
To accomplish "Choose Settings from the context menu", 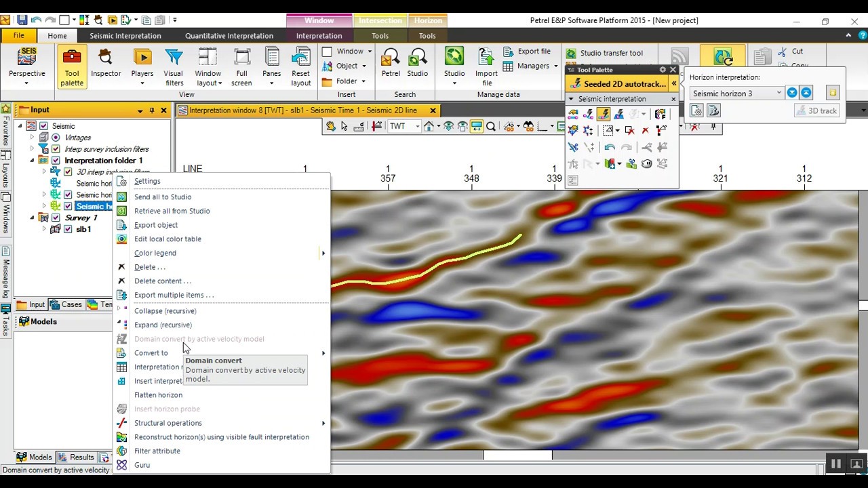I will coord(147,181).
